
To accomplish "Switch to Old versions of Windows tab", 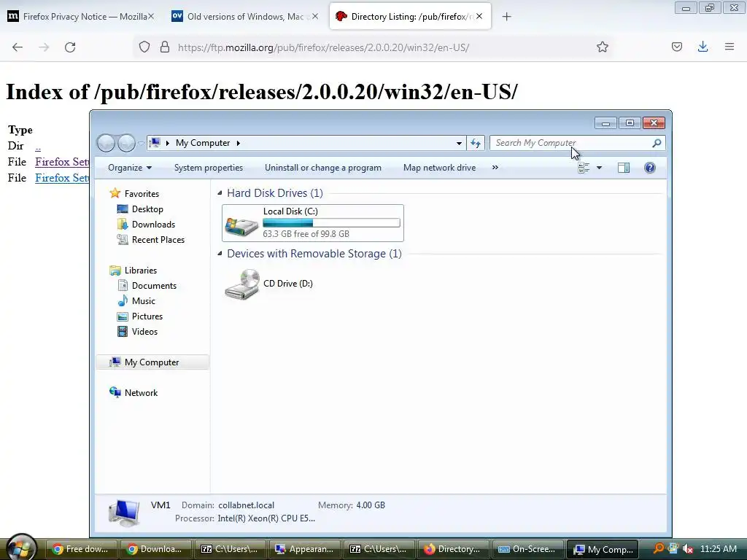I will click(244, 17).
